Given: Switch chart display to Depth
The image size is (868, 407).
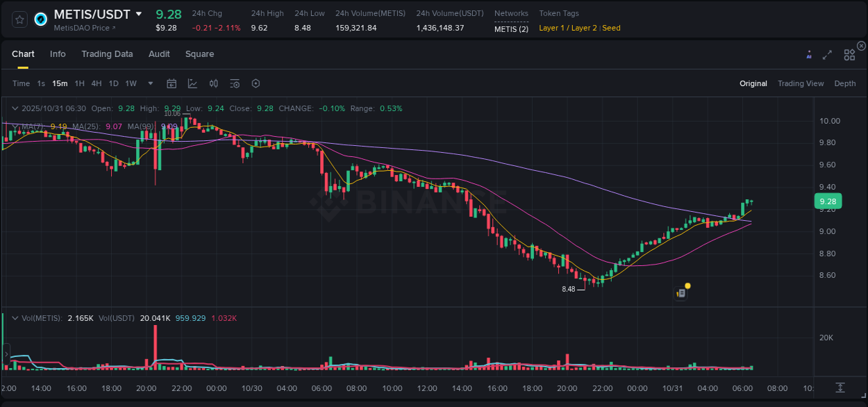Looking at the screenshot, I should point(844,83).
